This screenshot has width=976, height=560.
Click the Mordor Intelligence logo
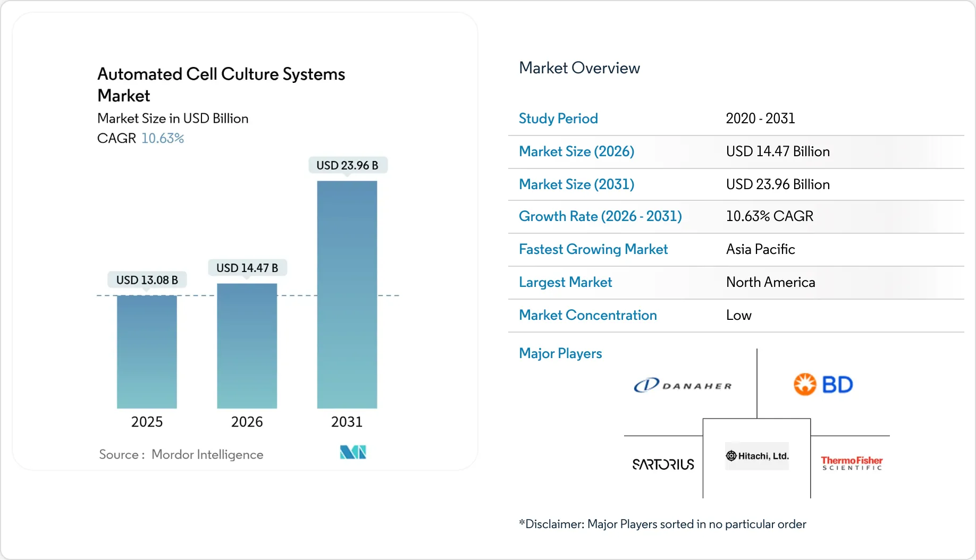pyautogui.click(x=352, y=452)
